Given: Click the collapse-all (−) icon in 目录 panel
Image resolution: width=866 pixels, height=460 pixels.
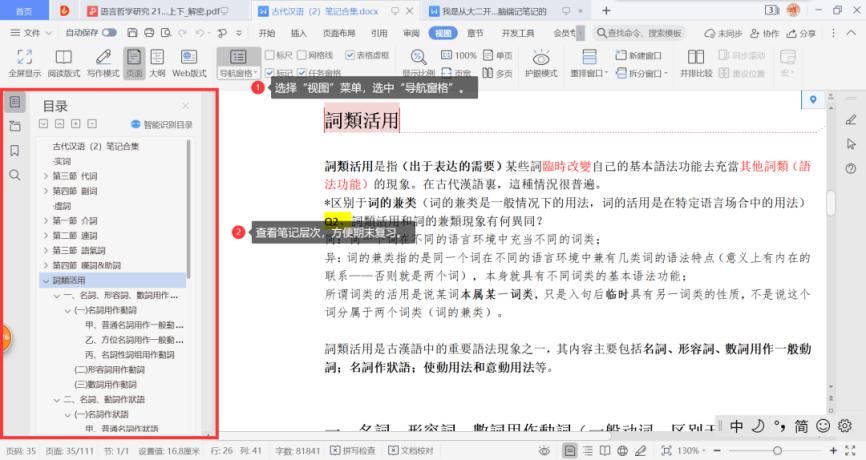Looking at the screenshot, I should (92, 124).
